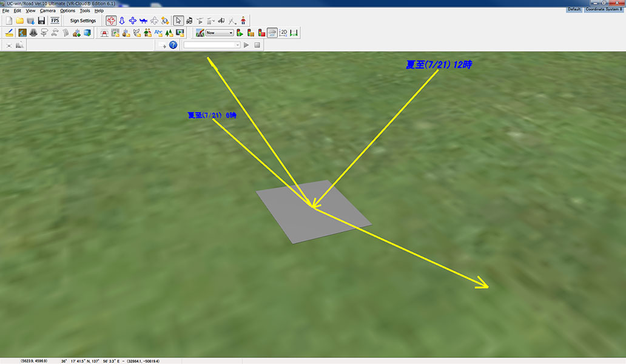The width and height of the screenshot is (626, 364).
Task: Click the Coordinate System 8 button
Action: [604, 9]
